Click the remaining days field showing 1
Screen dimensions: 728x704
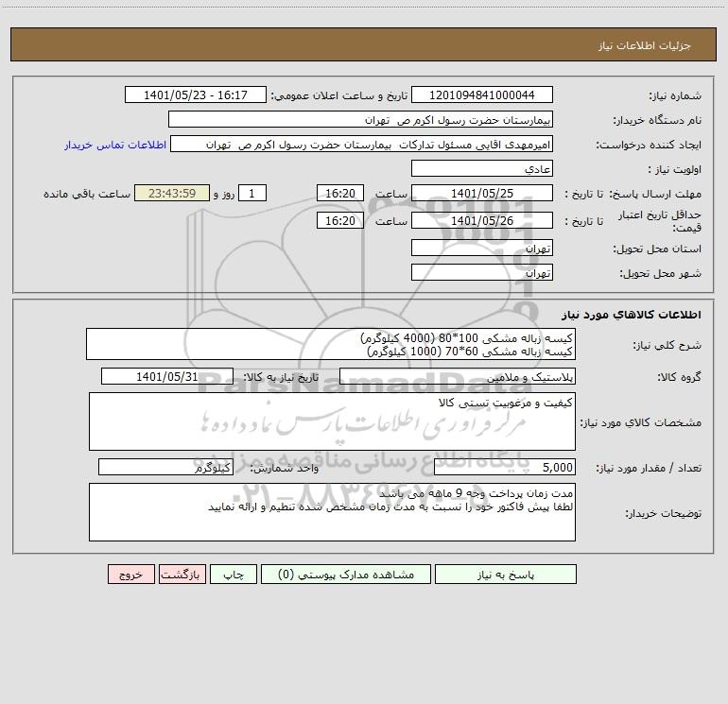coord(252,193)
